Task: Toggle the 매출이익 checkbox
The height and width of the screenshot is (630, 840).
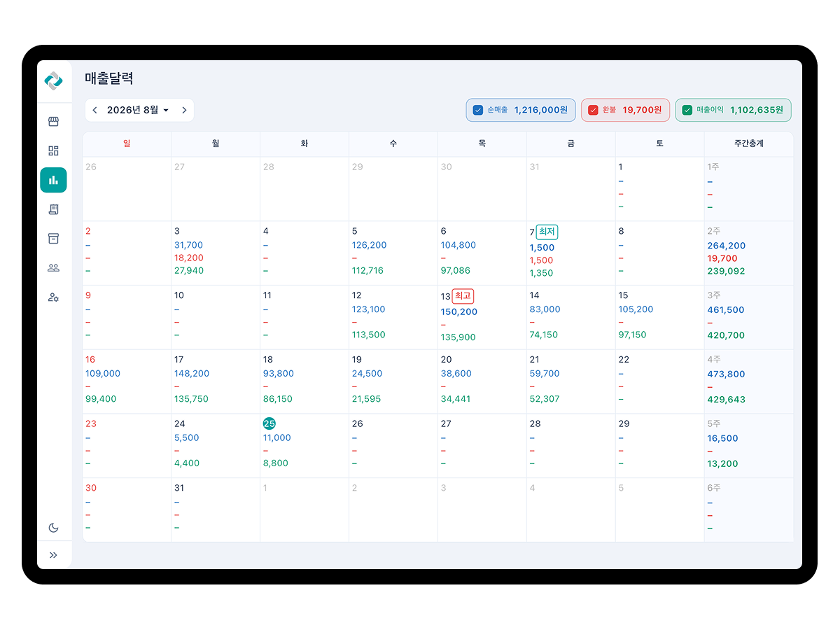Action: [687, 110]
